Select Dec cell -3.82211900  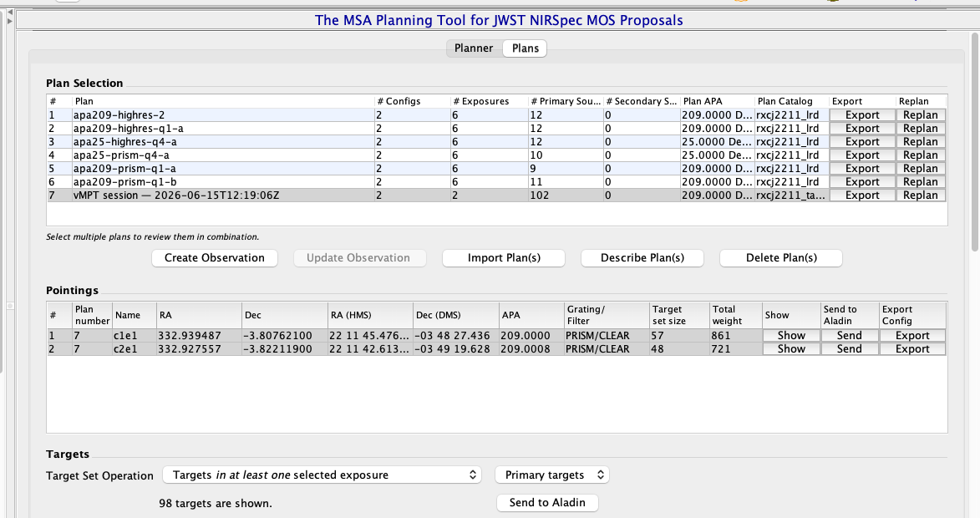click(x=284, y=348)
